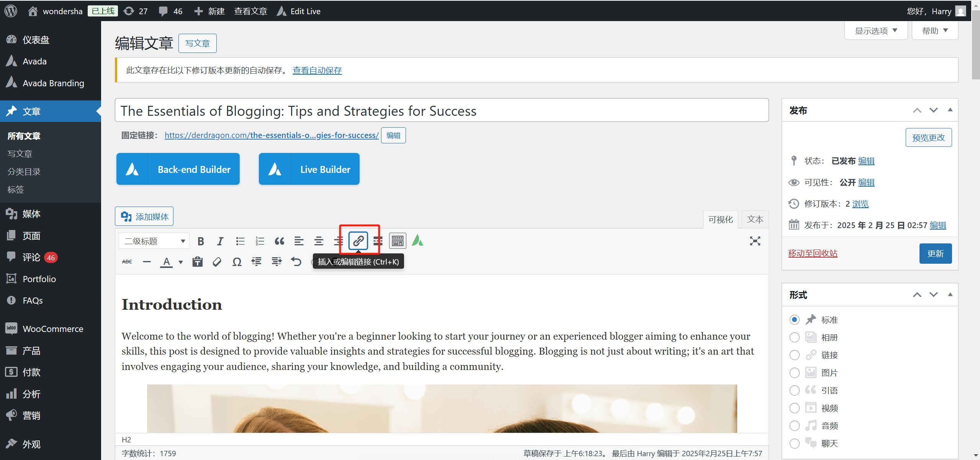Insert an unordered bullet list
Image resolution: width=980 pixels, height=460 pixels.
click(x=240, y=241)
